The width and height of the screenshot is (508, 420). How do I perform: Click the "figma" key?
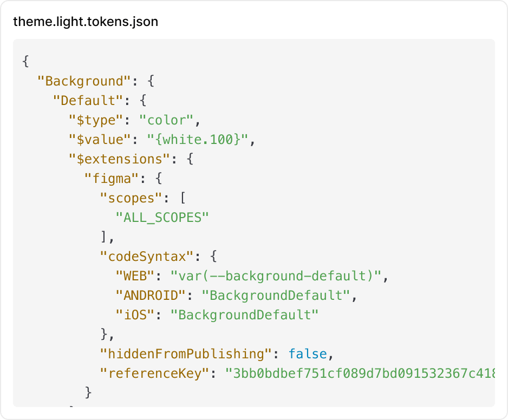coord(111,179)
